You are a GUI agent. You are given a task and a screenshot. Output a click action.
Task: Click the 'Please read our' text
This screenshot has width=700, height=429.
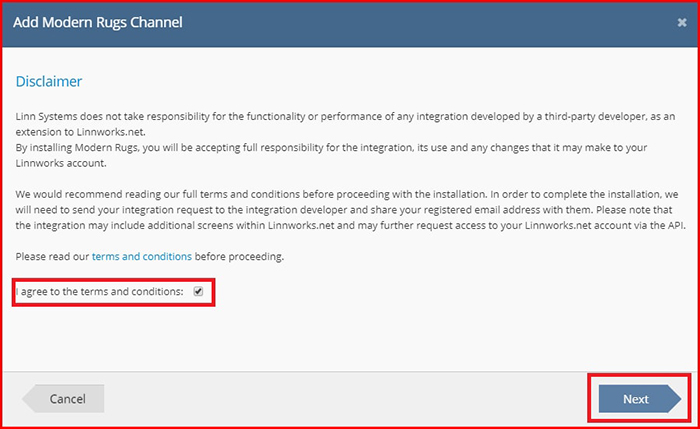coord(52,256)
